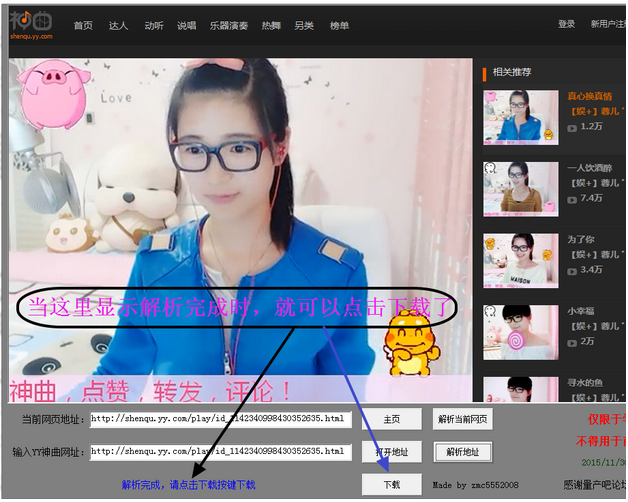Open the 乐器演奏 nav item
This screenshot has height=502, width=628.
229,26
